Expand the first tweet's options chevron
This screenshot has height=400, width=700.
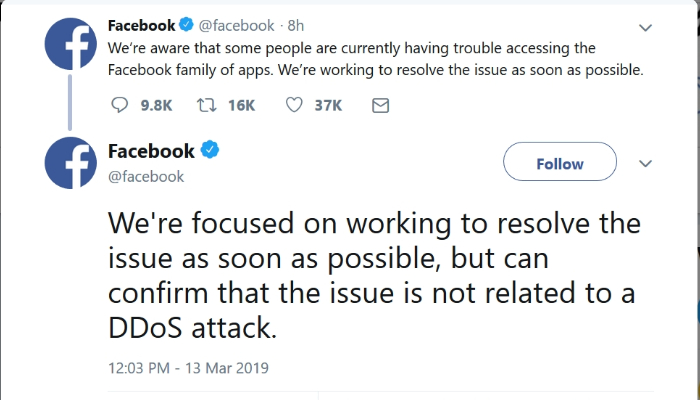point(646,28)
